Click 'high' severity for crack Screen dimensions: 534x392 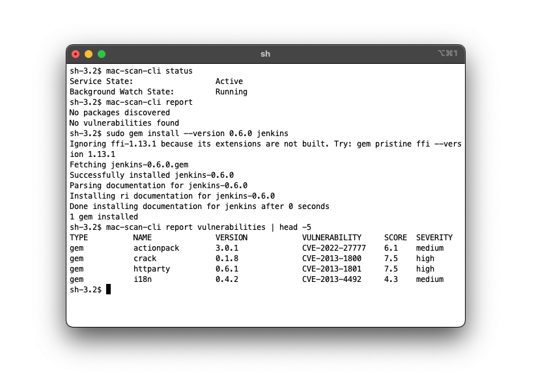(425, 259)
